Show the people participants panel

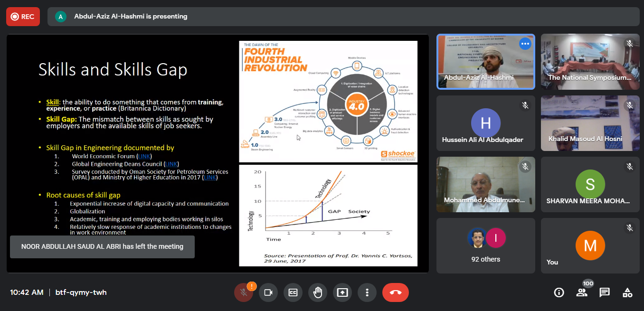point(582,292)
